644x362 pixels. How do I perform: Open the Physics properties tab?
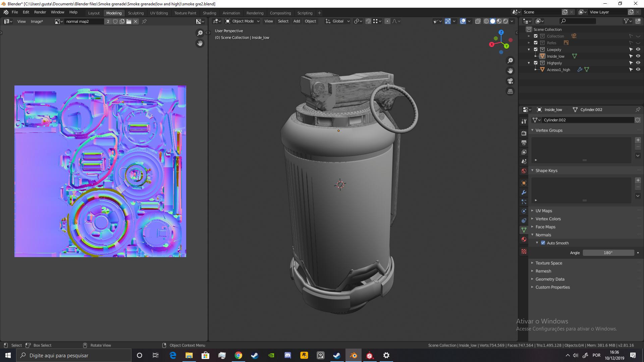click(524, 211)
